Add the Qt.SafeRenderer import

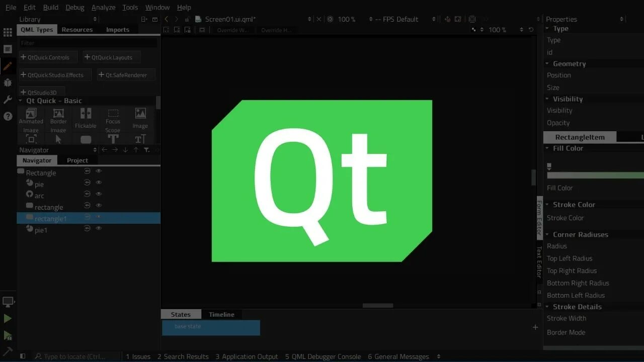click(x=126, y=75)
